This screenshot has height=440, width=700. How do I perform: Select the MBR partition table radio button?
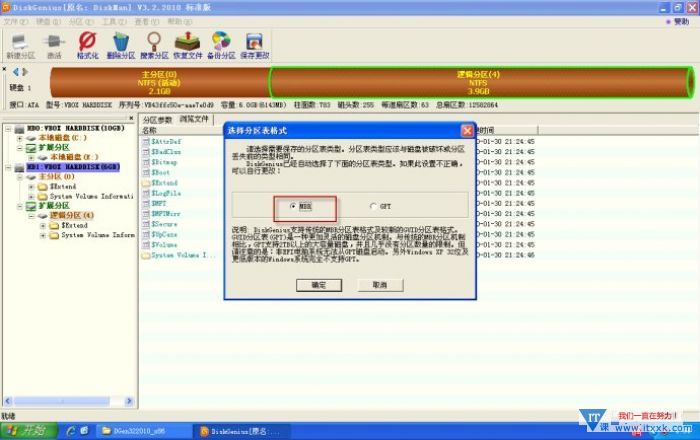coord(293,206)
